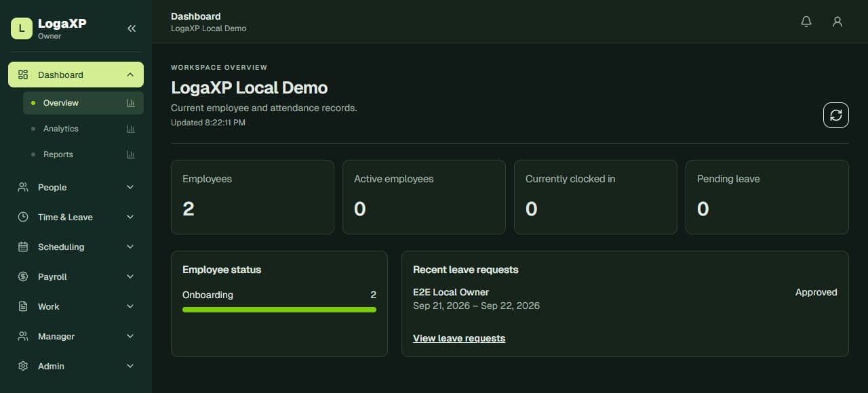
Task: Click the 'Sep 21, 2026 – Sep 22, 2026' dates
Action: pos(476,306)
